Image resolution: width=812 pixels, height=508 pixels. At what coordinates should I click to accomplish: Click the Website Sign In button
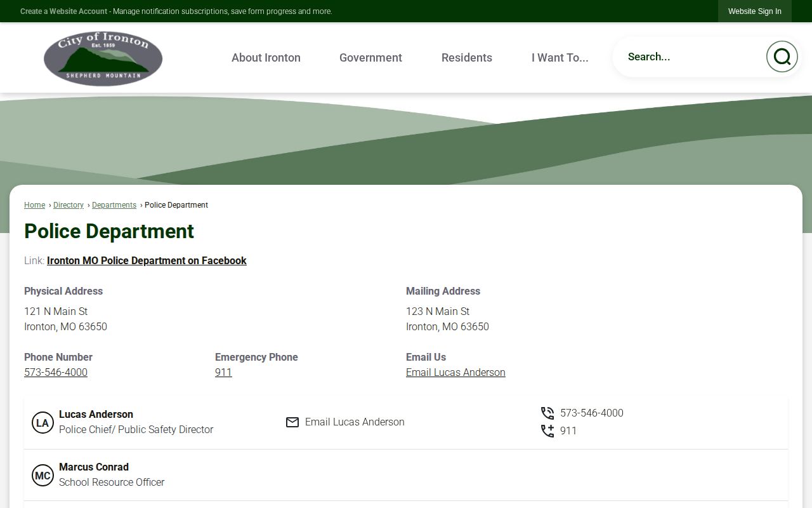[755, 11]
